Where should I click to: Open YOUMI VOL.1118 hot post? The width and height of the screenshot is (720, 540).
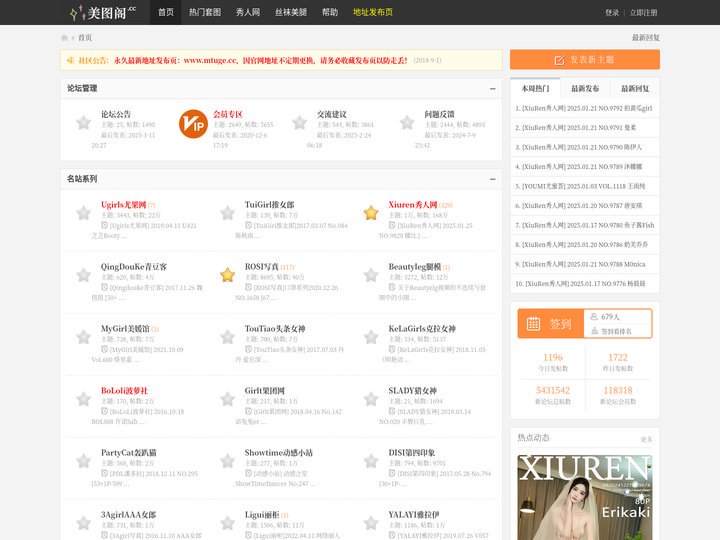(x=580, y=186)
